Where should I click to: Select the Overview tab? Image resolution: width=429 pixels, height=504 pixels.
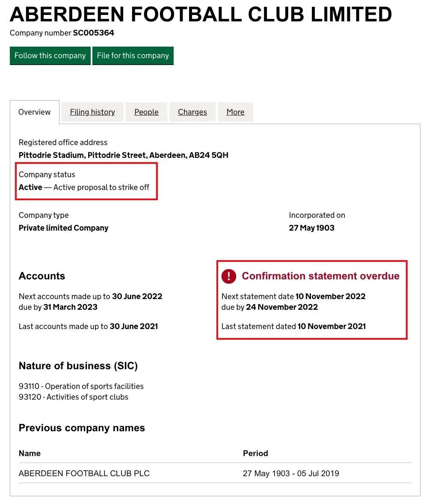click(34, 112)
